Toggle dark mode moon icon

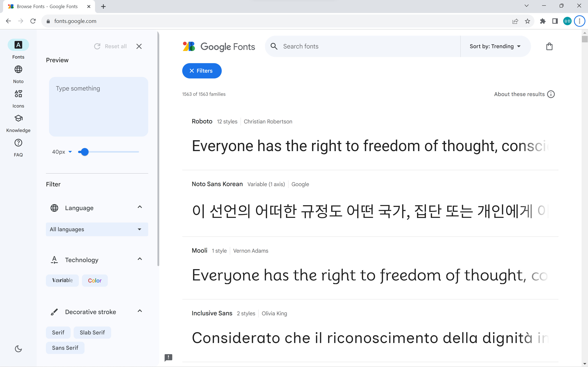tap(18, 349)
